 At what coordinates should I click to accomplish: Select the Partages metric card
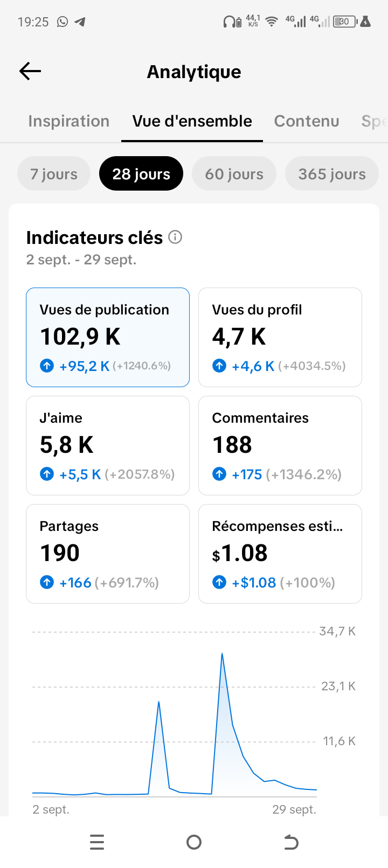point(108,554)
